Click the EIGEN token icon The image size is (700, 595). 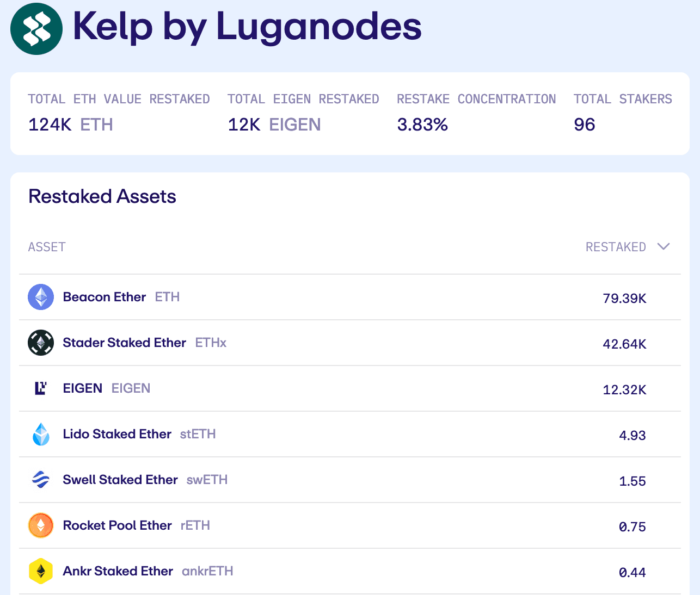[41, 388]
